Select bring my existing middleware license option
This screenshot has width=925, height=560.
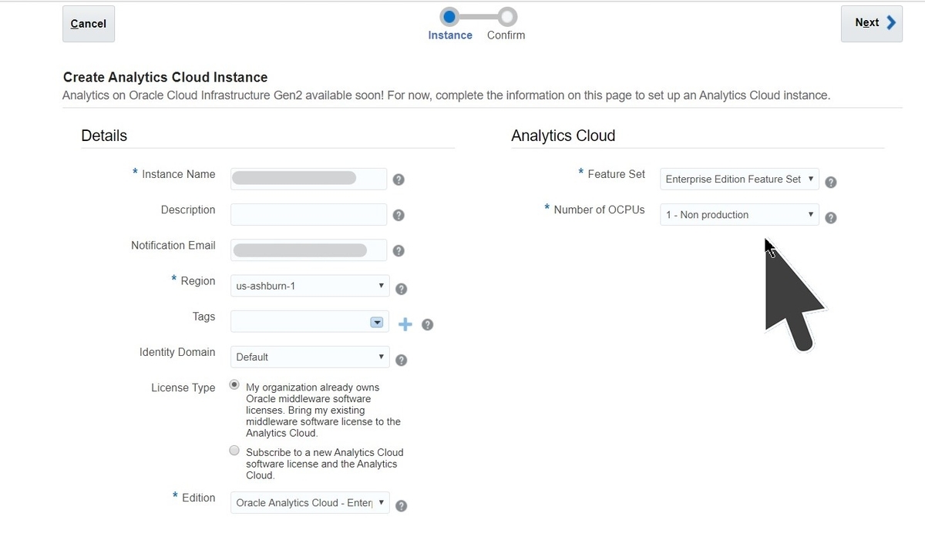(x=234, y=385)
